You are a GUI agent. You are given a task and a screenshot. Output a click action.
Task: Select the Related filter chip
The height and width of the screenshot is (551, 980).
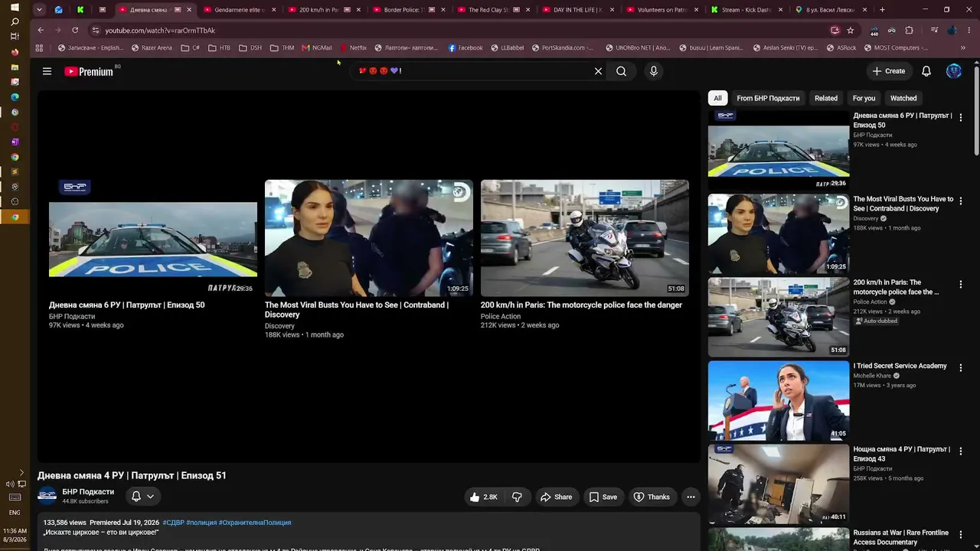826,98
